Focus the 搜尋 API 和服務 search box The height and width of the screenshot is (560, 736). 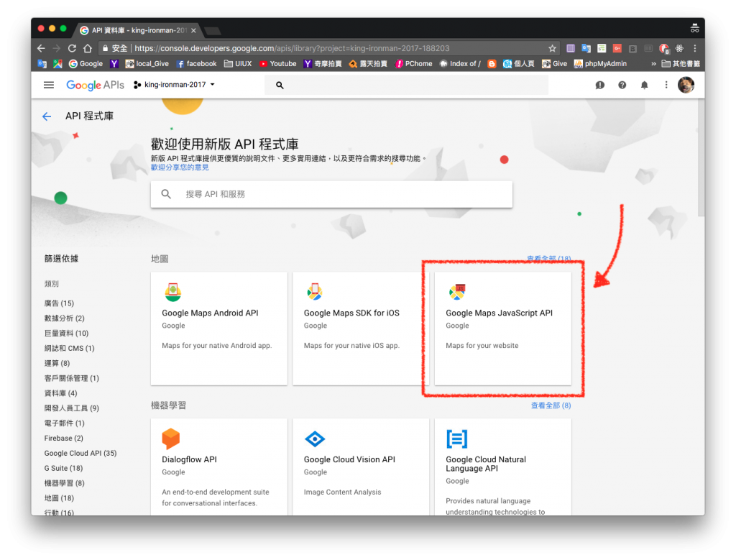coord(331,194)
